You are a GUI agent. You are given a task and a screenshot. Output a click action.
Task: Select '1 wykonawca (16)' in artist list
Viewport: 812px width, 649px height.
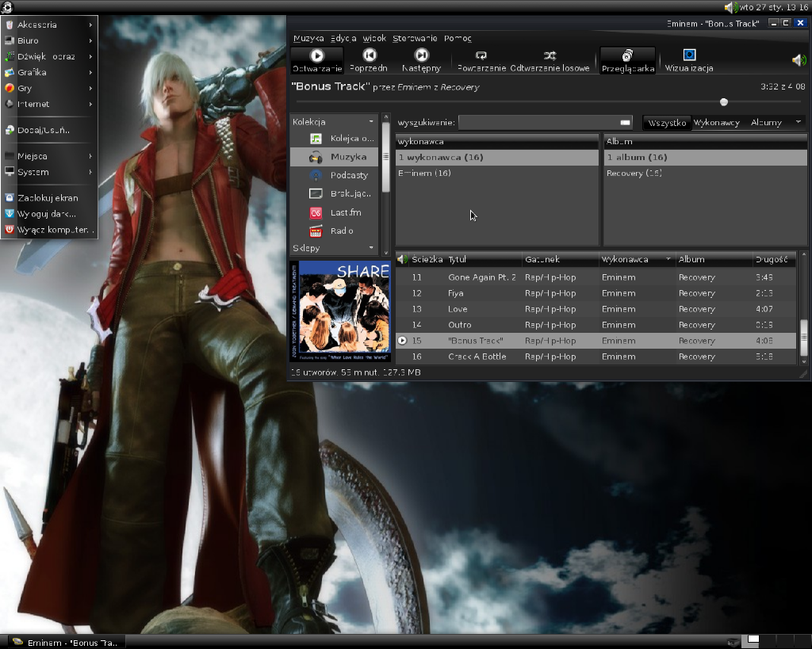pos(497,158)
